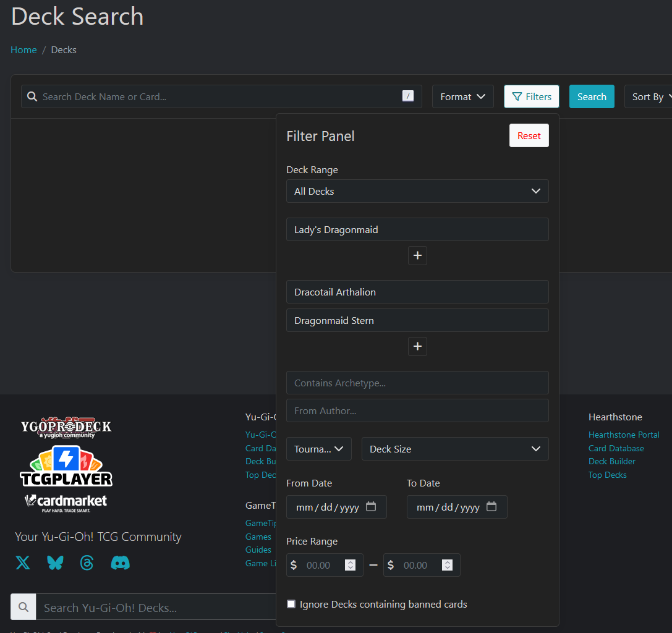Enable Ignore Decks containing banned cards
The width and height of the screenshot is (672, 633).
(291, 604)
